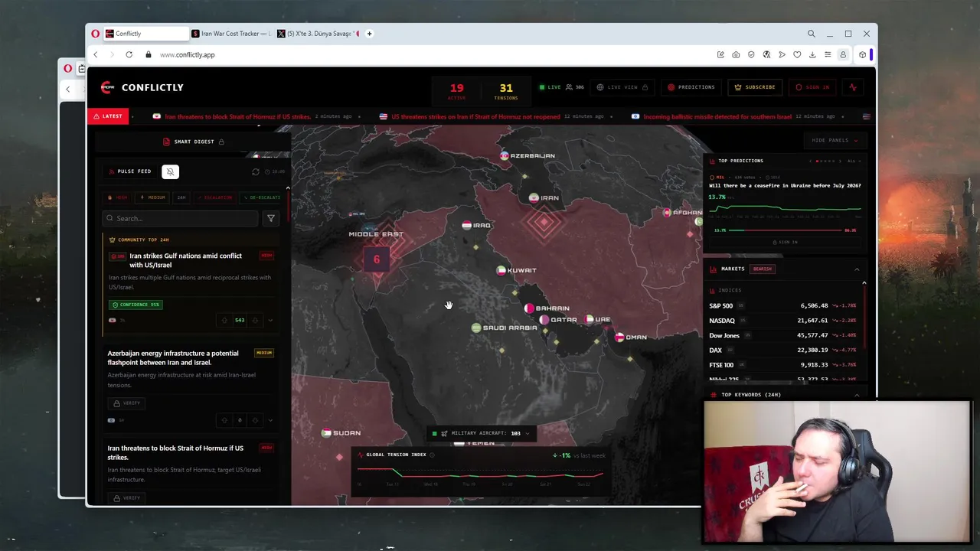Downvote the Iran strikes Gulf nations story
980x551 pixels.
(x=255, y=320)
